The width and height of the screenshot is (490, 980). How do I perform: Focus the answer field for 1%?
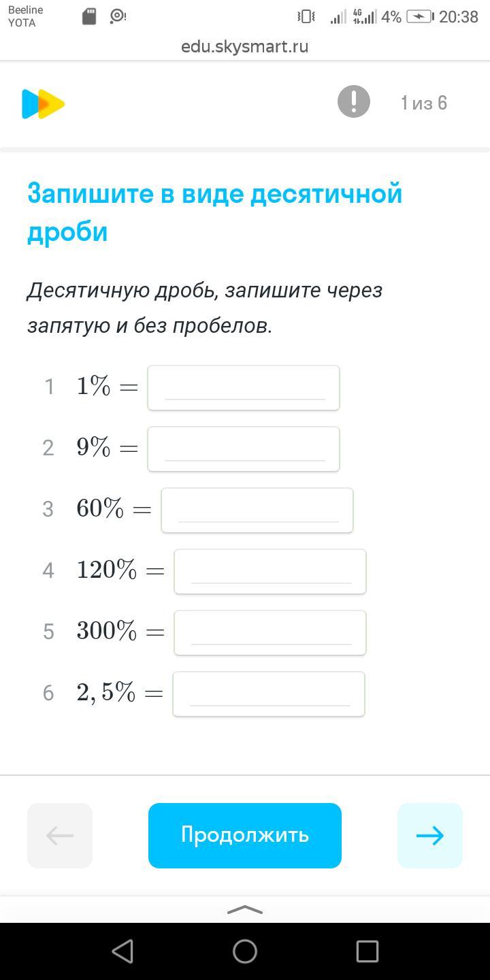[244, 388]
